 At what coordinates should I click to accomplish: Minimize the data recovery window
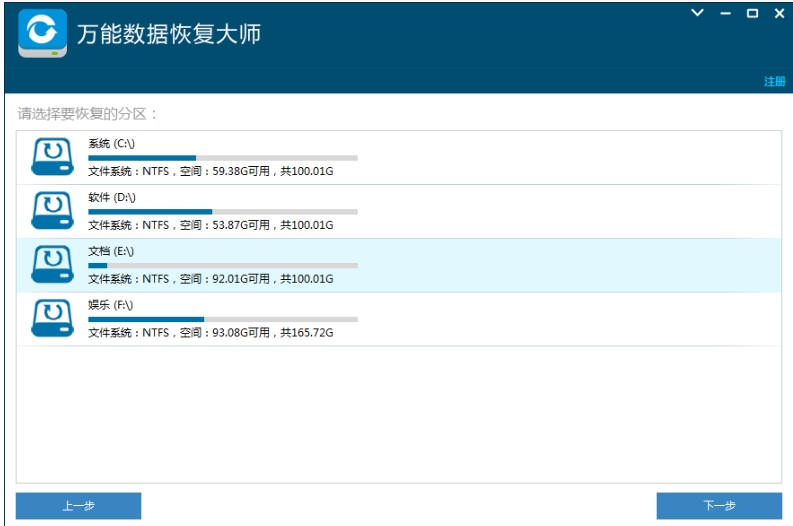(x=726, y=14)
